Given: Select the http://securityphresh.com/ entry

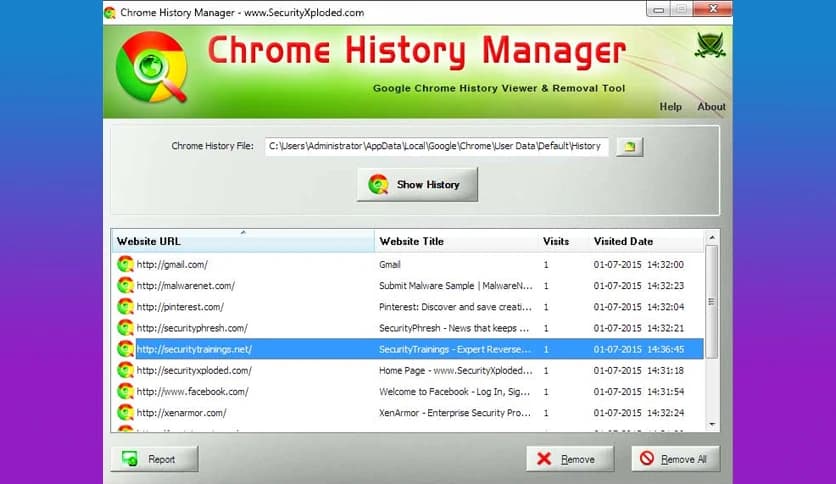Looking at the screenshot, I should pyautogui.click(x=409, y=328).
